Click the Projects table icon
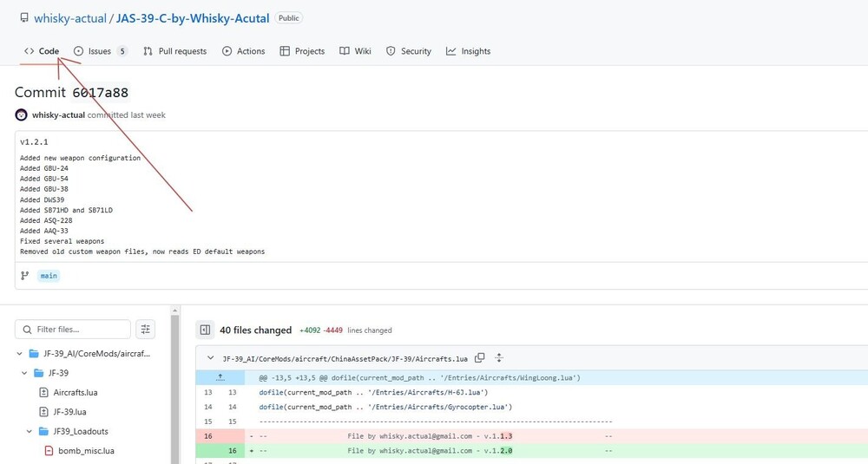Screen dimensions: 868x464 (285, 51)
